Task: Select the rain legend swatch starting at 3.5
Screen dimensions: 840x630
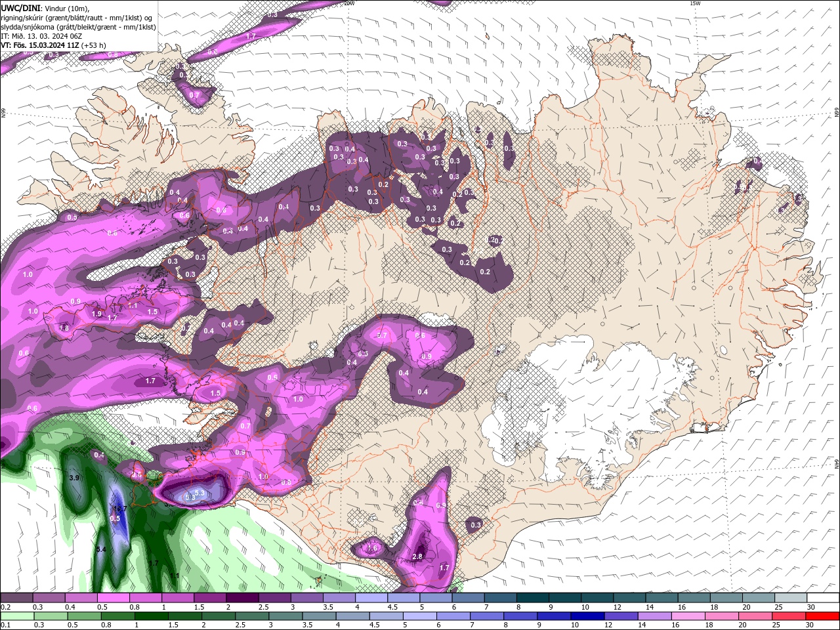Action: click(x=320, y=616)
